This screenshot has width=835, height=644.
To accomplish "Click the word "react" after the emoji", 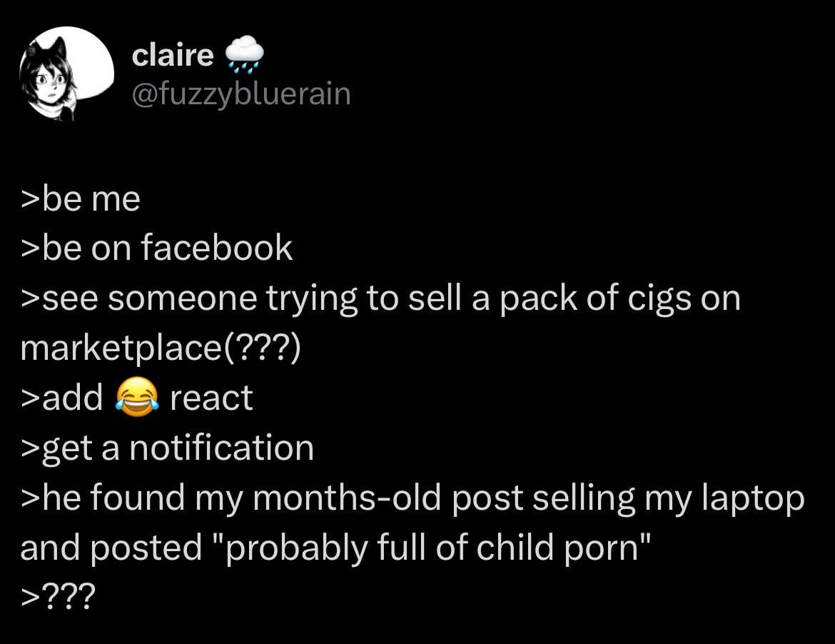I will point(211,398).
